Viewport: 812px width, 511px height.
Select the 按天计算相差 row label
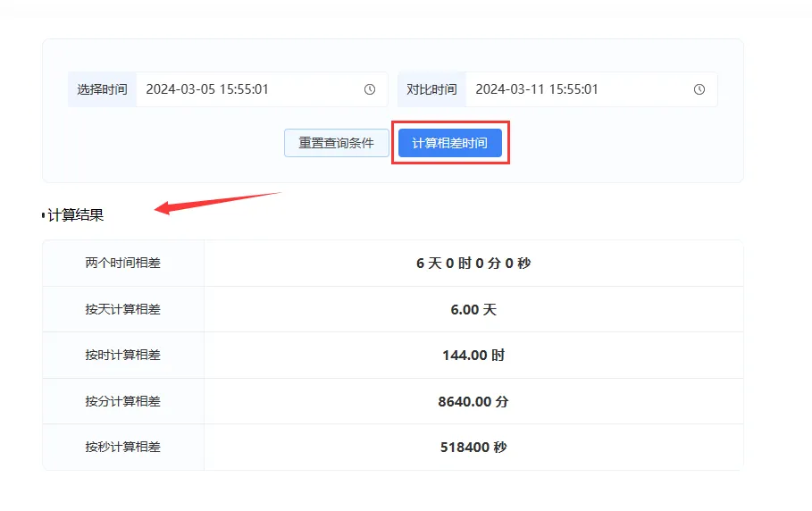pos(122,309)
